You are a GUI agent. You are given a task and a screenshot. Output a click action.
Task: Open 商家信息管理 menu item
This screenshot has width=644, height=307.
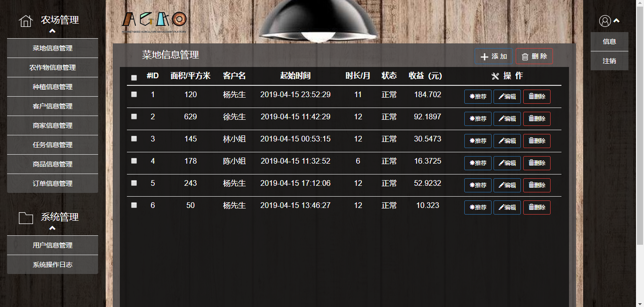click(52, 125)
